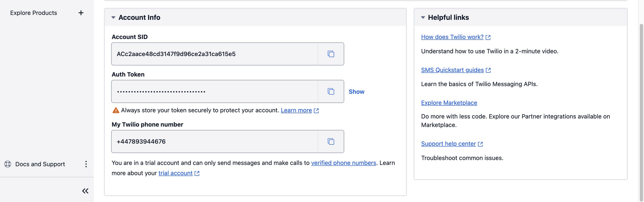Click external icon next to How does Twilio work
This screenshot has width=644, height=202.
pos(488,37)
